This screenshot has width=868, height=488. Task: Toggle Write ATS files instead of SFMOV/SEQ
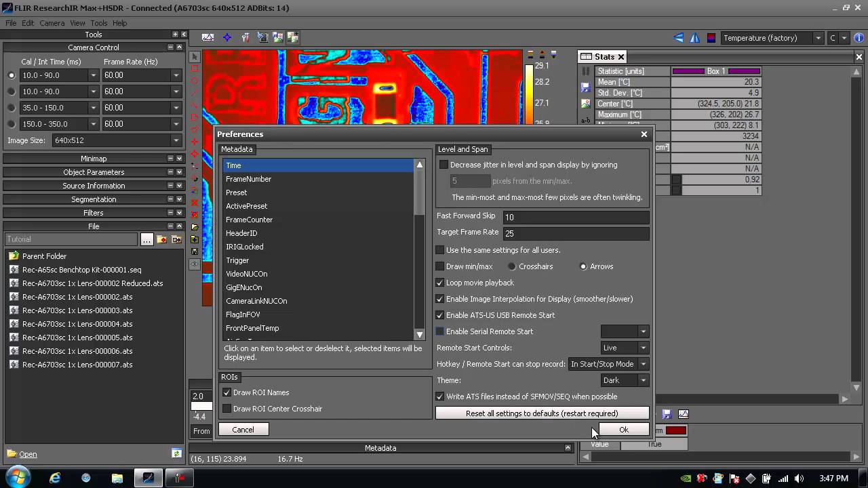coord(439,396)
